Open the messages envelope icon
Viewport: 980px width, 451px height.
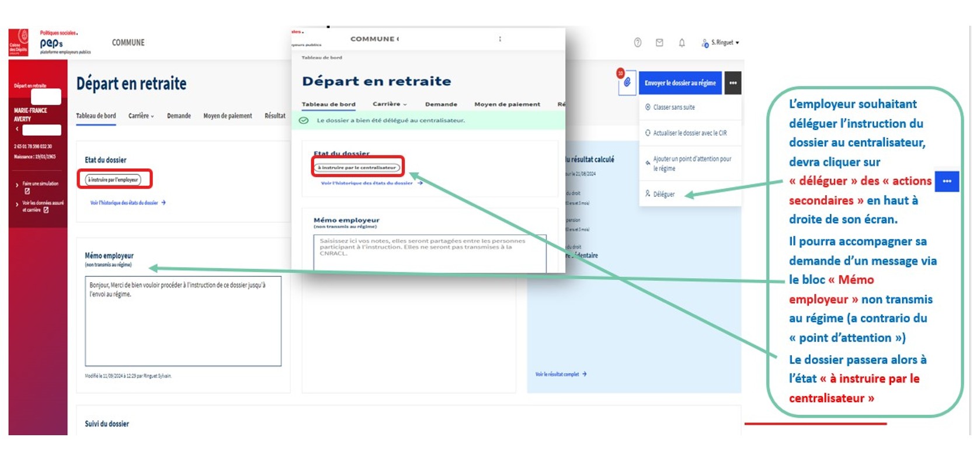(x=659, y=43)
